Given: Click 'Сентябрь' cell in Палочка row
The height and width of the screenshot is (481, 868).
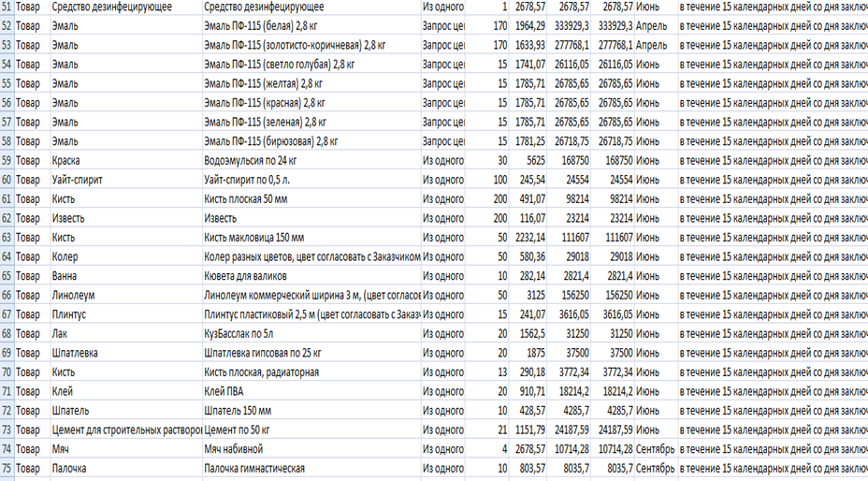Looking at the screenshot, I should click(x=656, y=468).
